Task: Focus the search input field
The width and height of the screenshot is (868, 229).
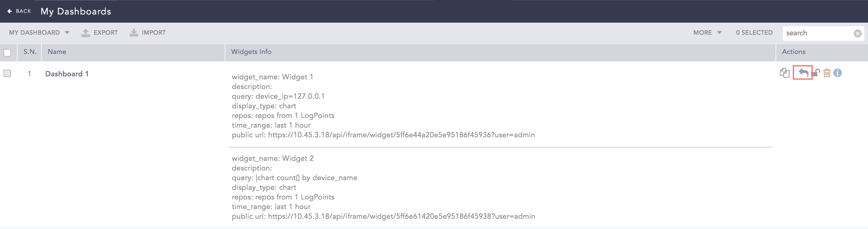Action: point(817,33)
